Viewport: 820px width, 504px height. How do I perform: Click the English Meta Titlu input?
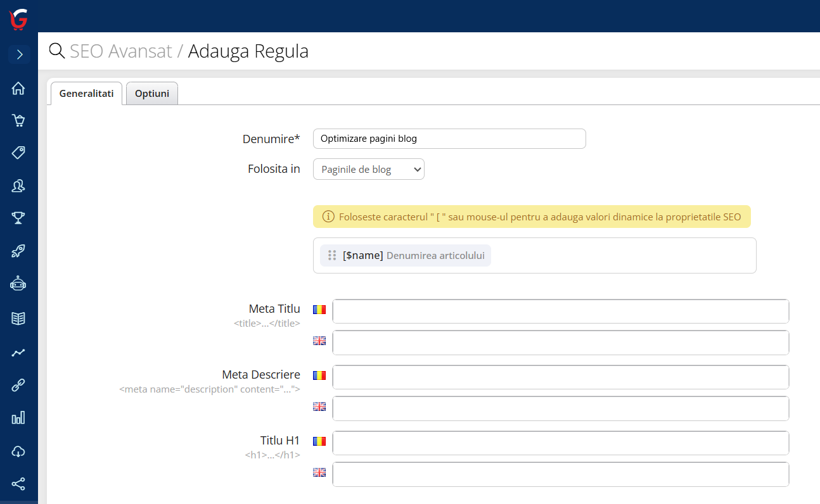click(x=561, y=343)
